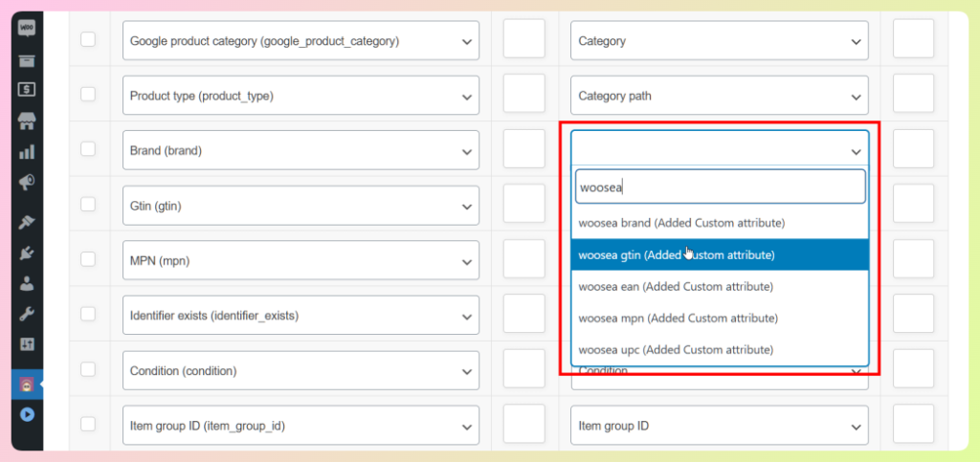Screen dimensions: 980x462
Task: Click prefix box in Brand row
Action: [x=523, y=148]
